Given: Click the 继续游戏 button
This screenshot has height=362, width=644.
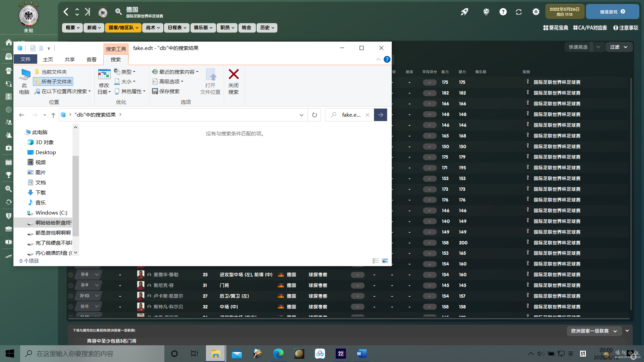Looking at the screenshot, I should (x=612, y=12).
